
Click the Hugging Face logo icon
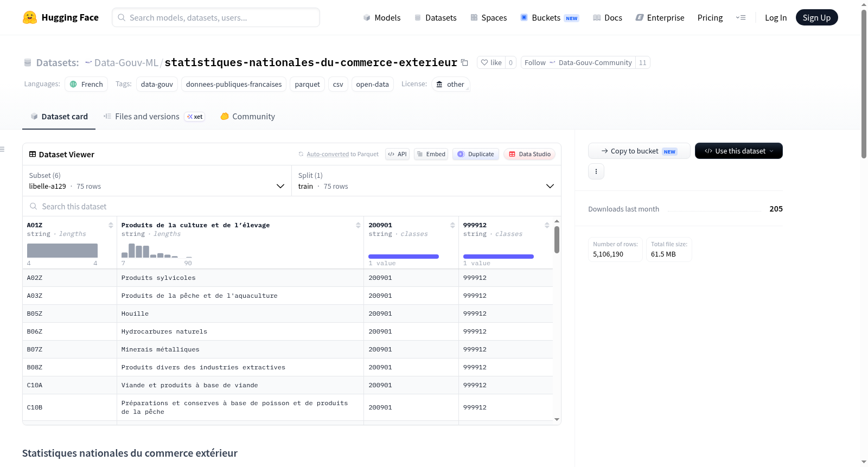[30, 17]
